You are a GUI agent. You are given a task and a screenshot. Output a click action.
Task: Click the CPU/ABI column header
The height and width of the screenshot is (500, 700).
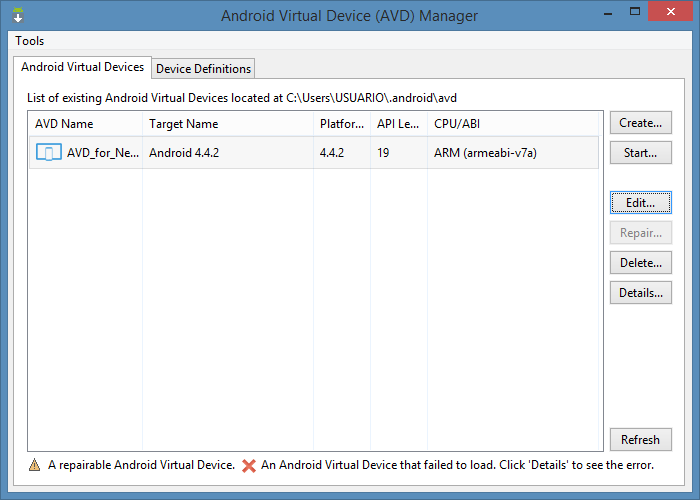coord(513,124)
